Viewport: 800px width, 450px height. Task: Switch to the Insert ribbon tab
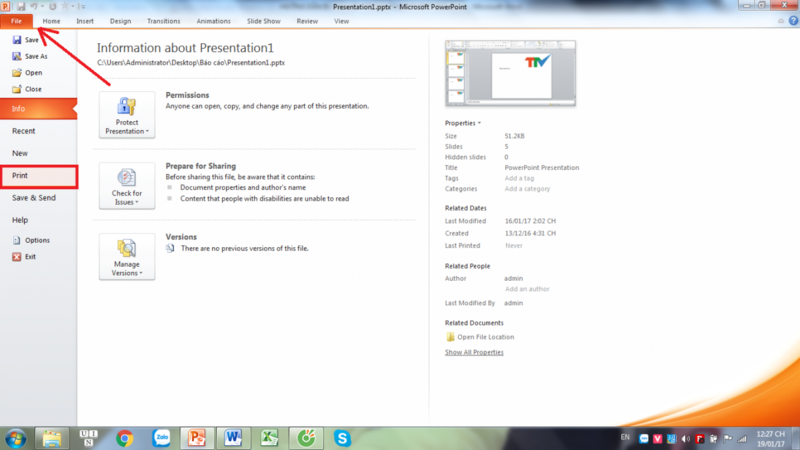(85, 21)
